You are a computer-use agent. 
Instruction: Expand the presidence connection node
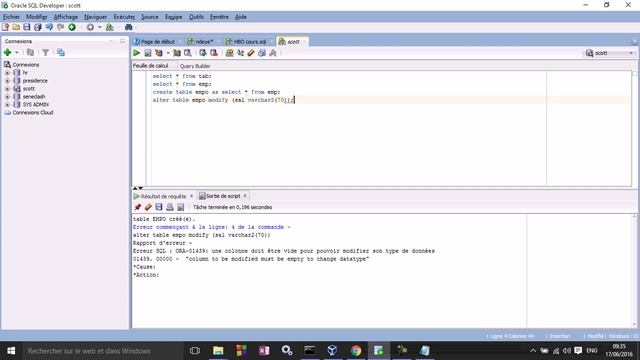tap(7, 81)
